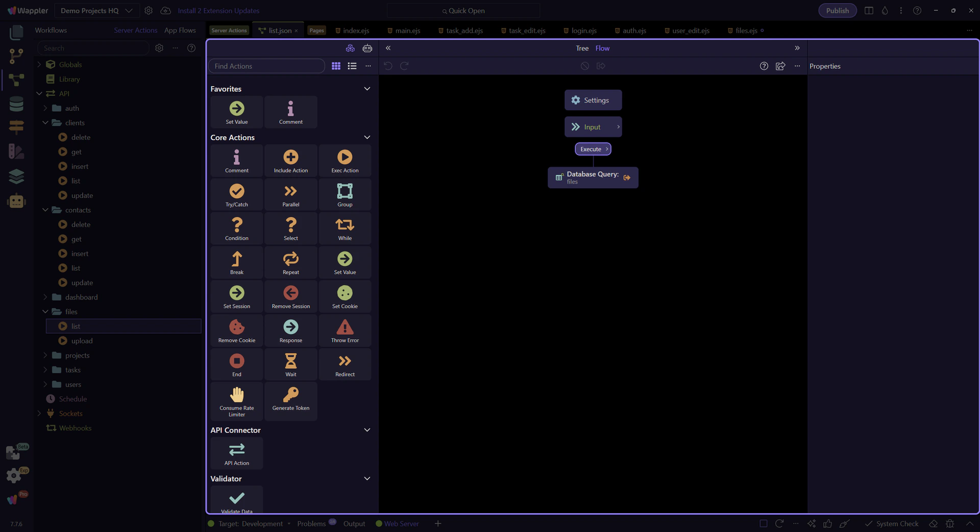This screenshot has height=532, width=980.
Task: Switch actions panel to grid view
Action: coord(336,66)
